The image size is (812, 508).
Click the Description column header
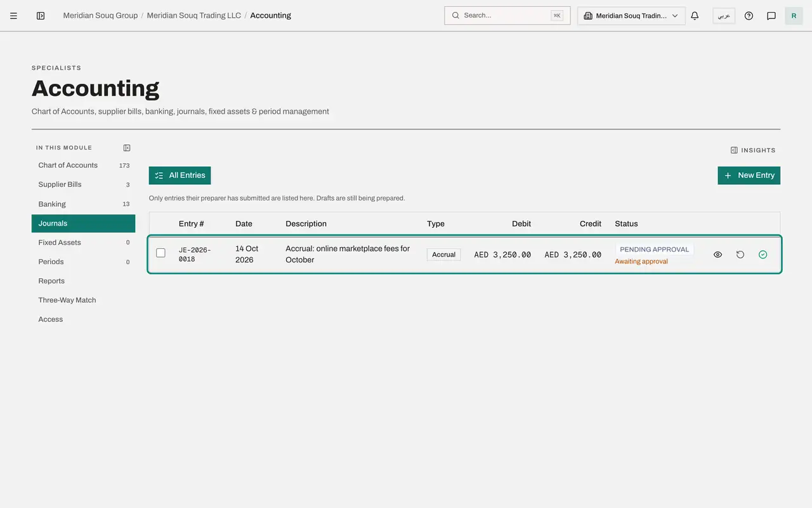pos(306,224)
